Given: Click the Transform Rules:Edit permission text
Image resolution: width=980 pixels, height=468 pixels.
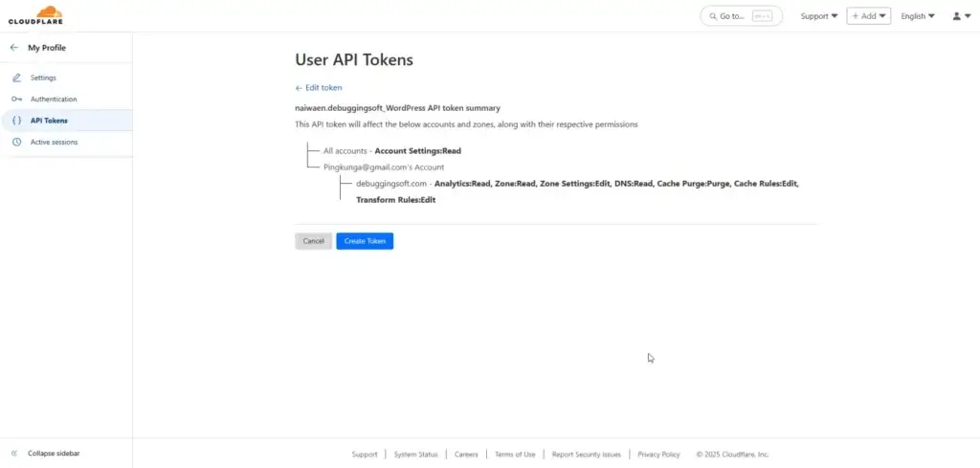Looking at the screenshot, I should pos(395,200).
